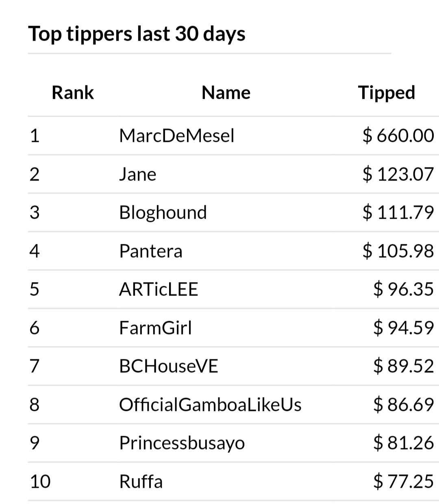Select the $ 96.35 tipped amount
Image resolution: width=439 pixels, height=504 pixels.
[404, 289]
